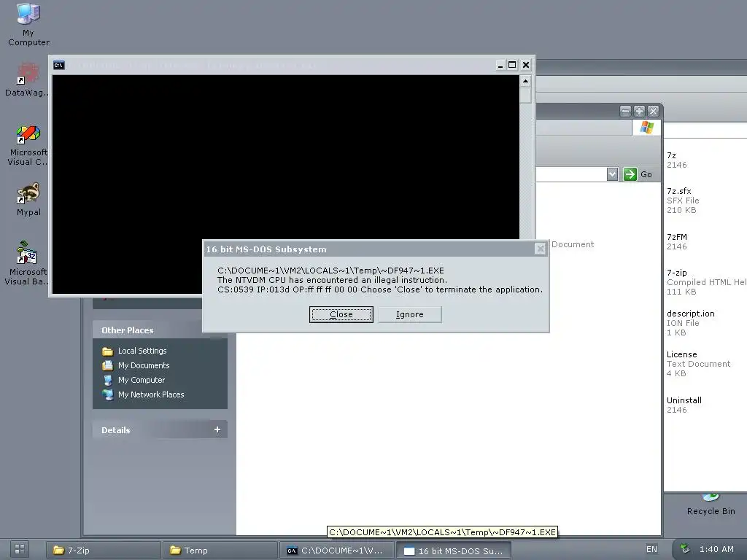Click the command prompt window's title bar icon
Viewport: 747px width, 560px height.
click(x=59, y=65)
